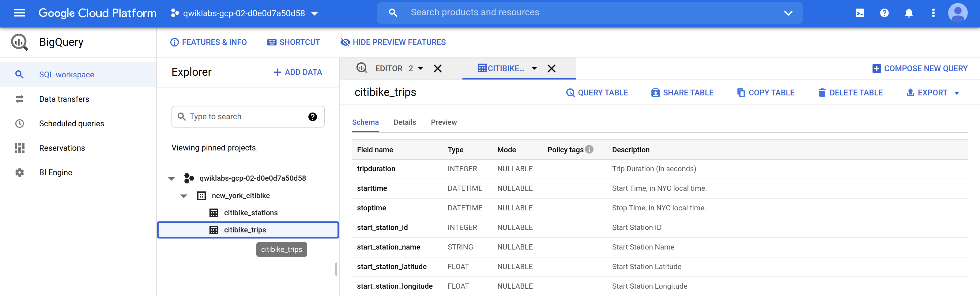Select the new_york_citibike dataset
This screenshot has height=296, width=980.
[240, 196]
